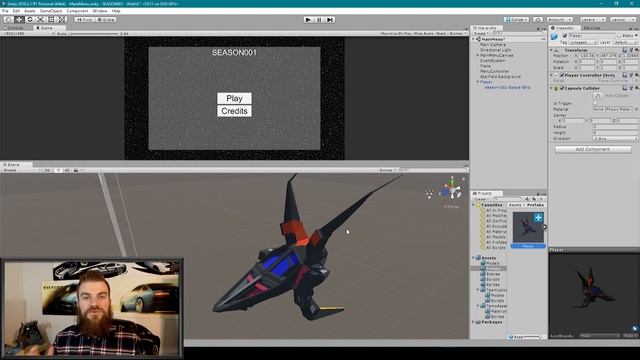Toggle the Pivot/Center handle mode

coord(84,20)
